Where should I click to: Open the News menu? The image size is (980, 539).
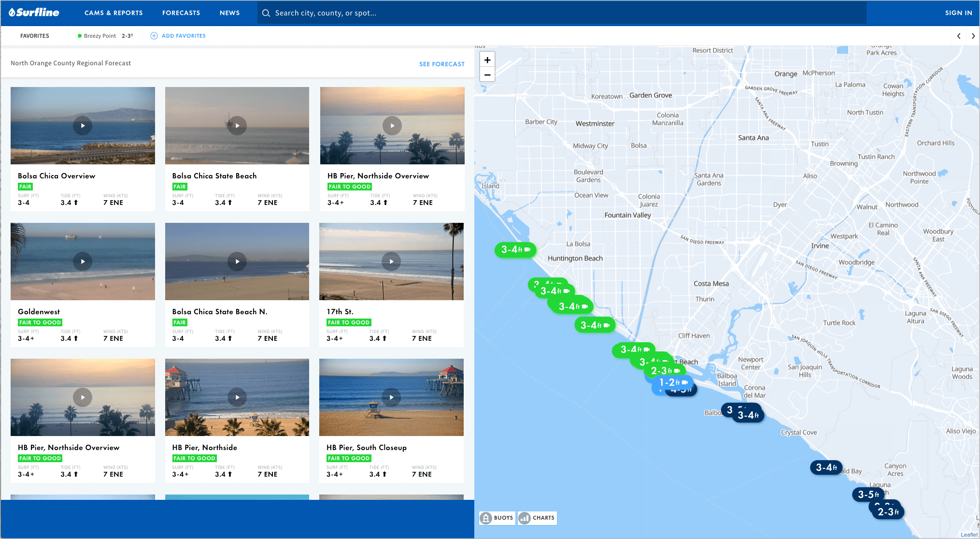[229, 13]
